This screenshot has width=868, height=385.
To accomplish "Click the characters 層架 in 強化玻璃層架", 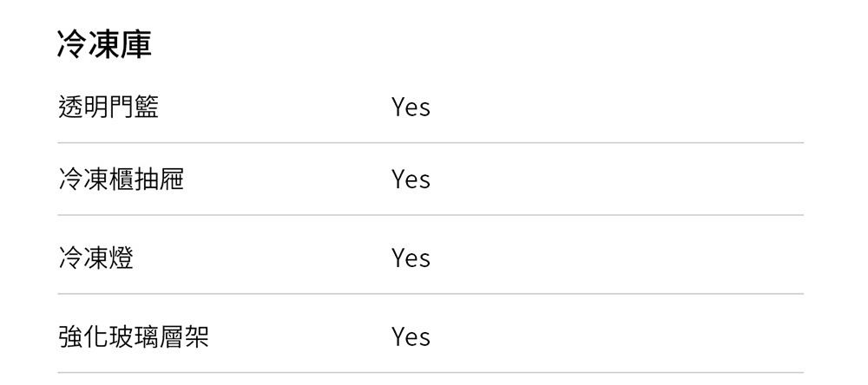I will (184, 336).
